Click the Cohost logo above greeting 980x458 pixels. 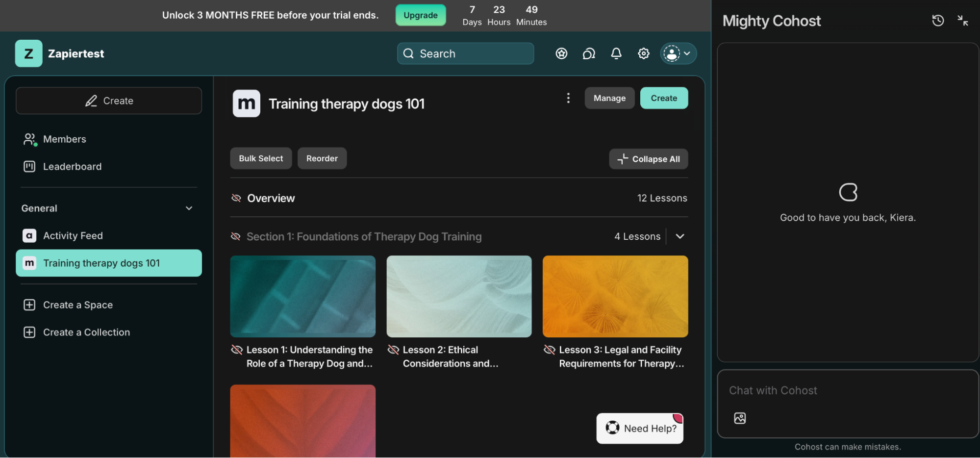click(x=848, y=192)
